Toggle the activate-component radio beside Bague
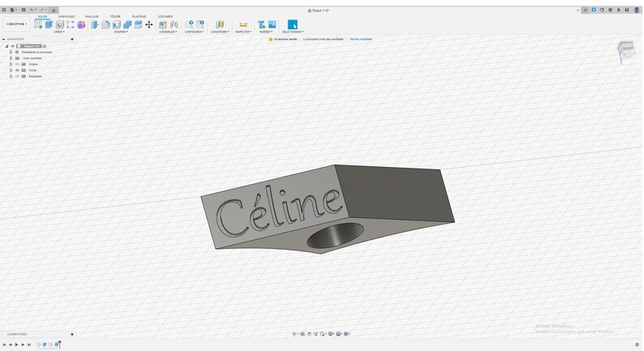Screen dimensions: 644x351 (45, 46)
